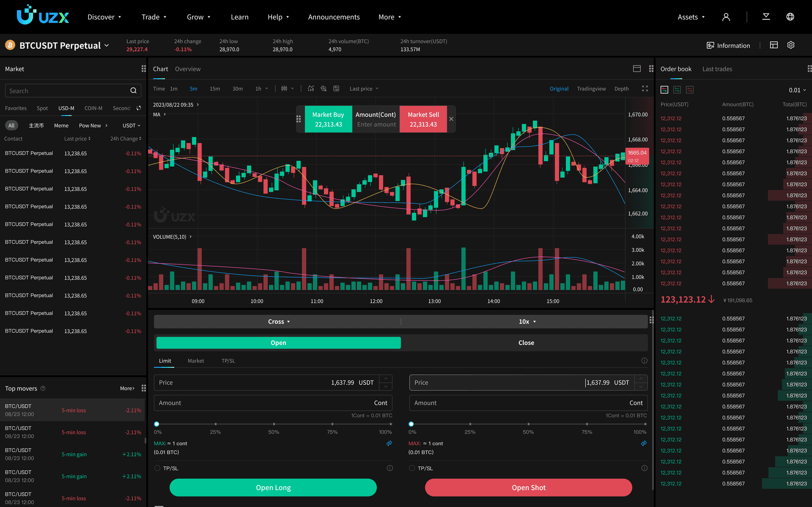Click the info icon beside right TP/SL
This screenshot has height=507, width=812.
(645, 468)
